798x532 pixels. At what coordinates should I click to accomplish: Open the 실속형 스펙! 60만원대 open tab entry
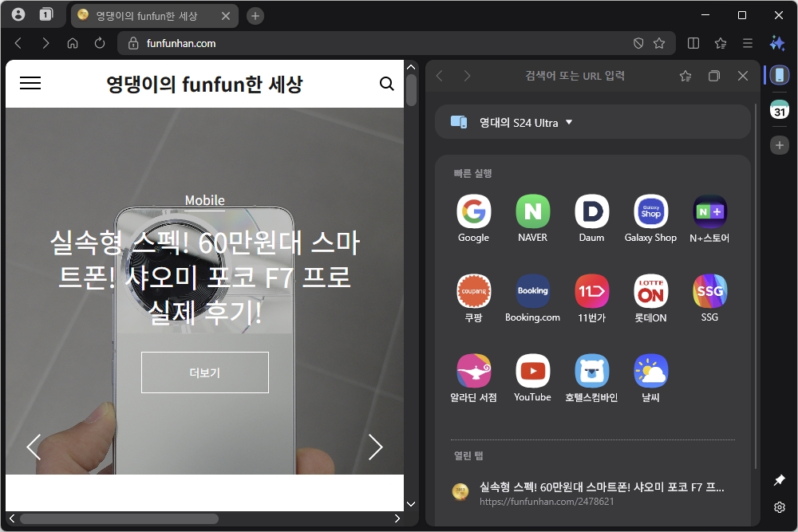(592, 493)
